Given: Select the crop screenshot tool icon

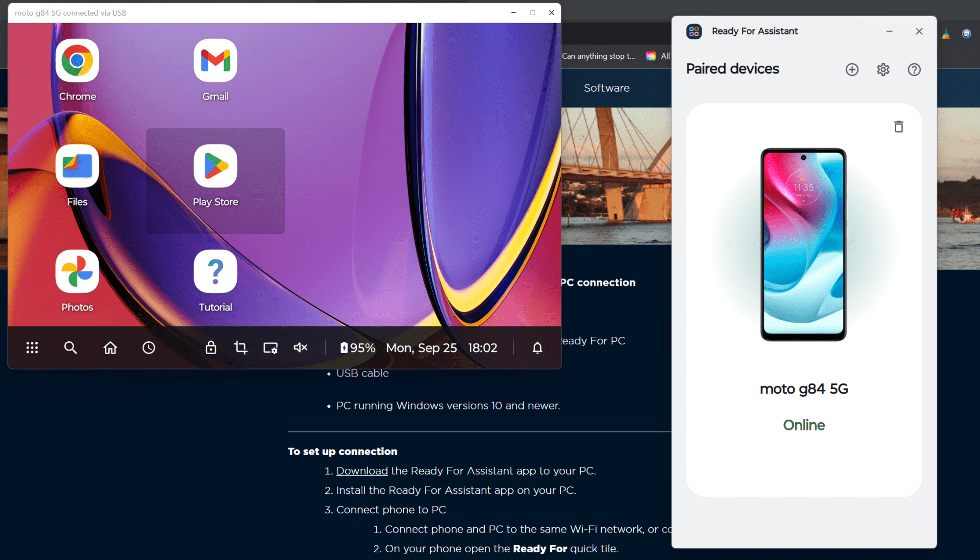Looking at the screenshot, I should [x=241, y=348].
